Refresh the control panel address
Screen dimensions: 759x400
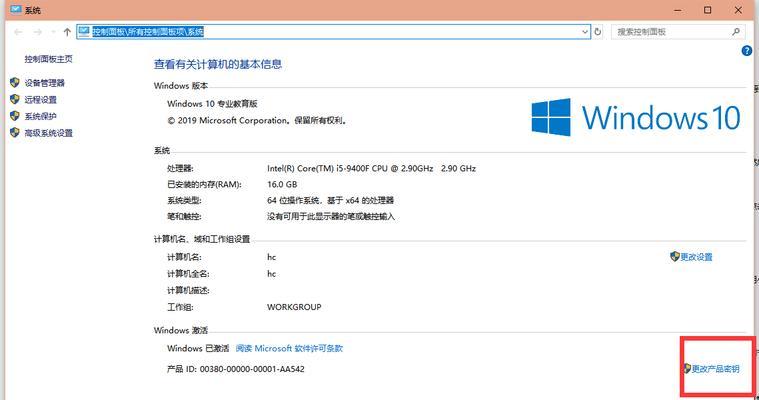(x=598, y=32)
